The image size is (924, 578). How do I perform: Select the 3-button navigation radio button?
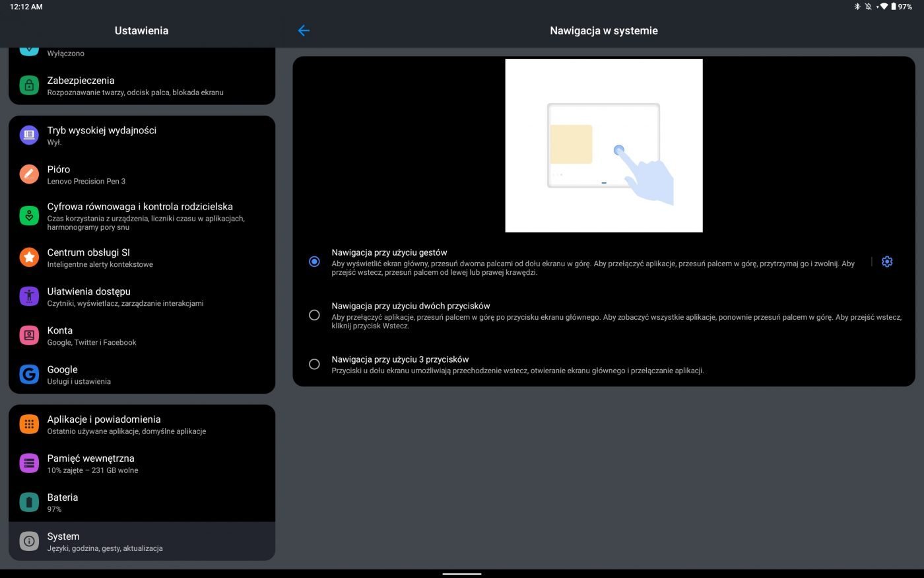point(315,364)
